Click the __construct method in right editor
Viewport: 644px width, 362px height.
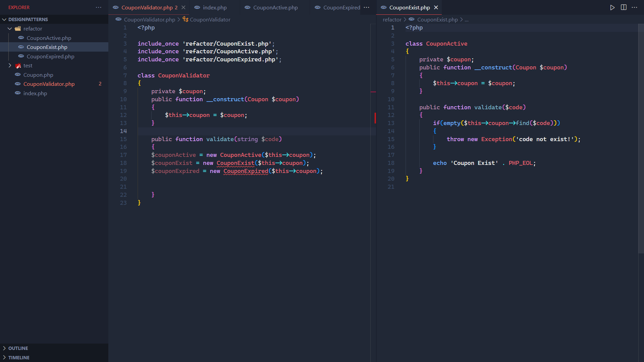493,68
